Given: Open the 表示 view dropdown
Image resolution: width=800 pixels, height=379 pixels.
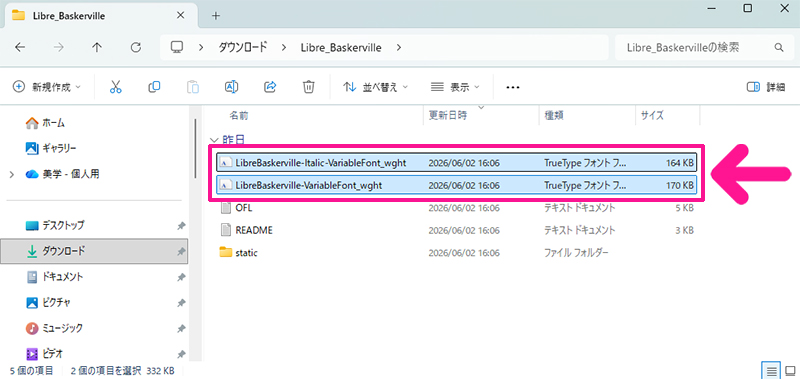Looking at the screenshot, I should tap(455, 87).
